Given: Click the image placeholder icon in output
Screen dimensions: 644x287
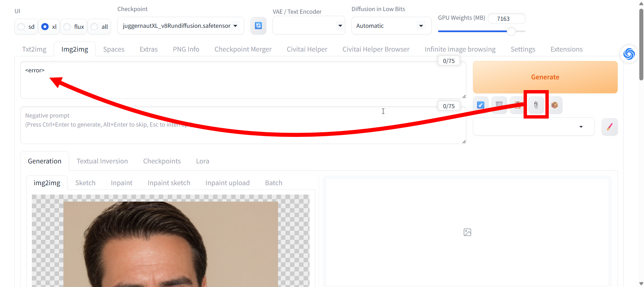Looking at the screenshot, I should click(x=467, y=232).
